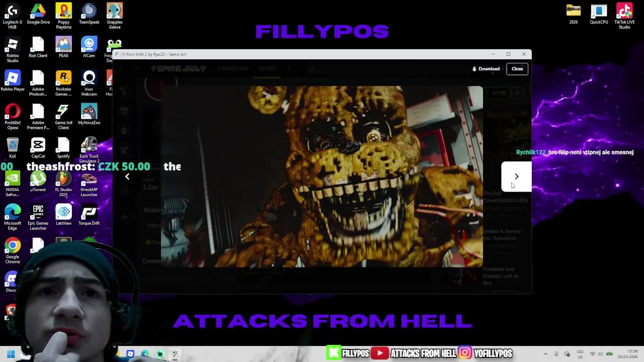Open Roblox Studio desktop icon

point(13,50)
